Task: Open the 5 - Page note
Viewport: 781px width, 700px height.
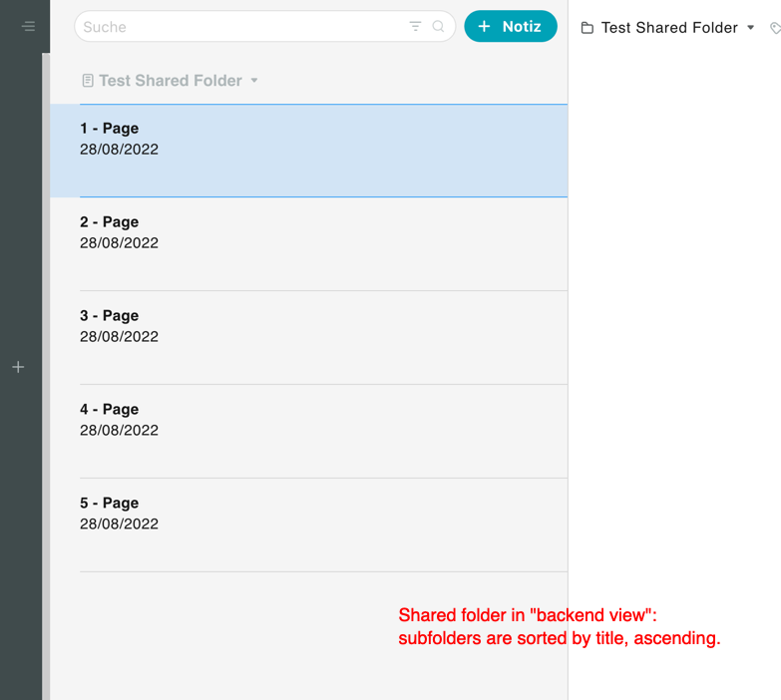Action: [x=309, y=525]
